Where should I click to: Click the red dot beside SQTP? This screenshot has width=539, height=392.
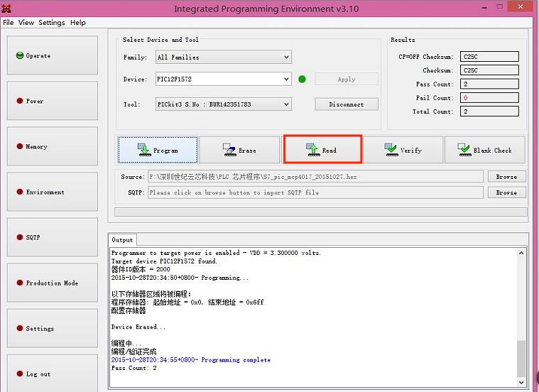tap(20, 237)
